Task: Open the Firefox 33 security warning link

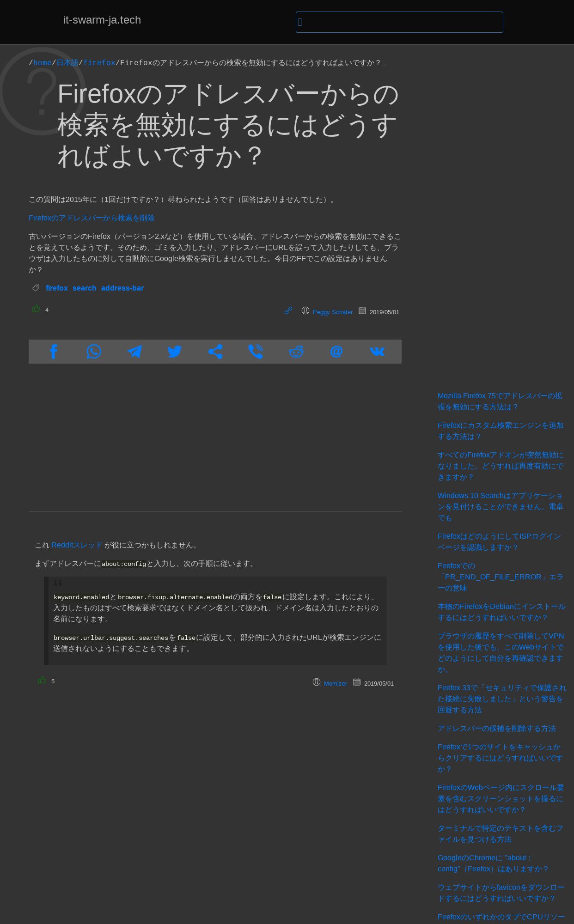Action: pos(502,699)
